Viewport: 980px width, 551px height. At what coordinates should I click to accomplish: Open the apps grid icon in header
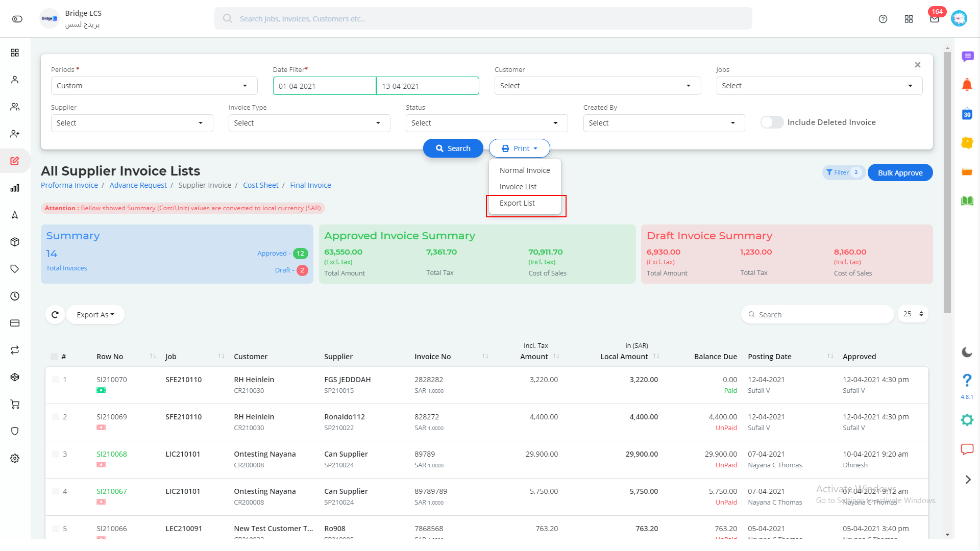909,19
